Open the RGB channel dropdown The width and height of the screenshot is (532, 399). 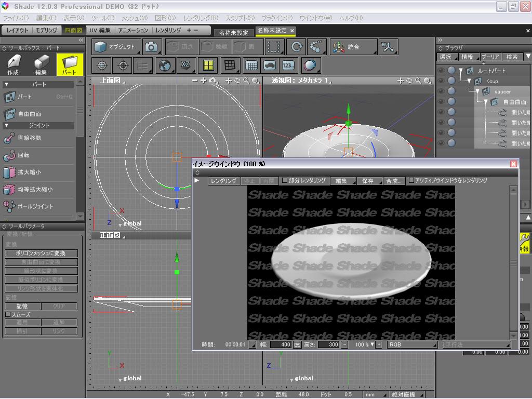click(413, 344)
